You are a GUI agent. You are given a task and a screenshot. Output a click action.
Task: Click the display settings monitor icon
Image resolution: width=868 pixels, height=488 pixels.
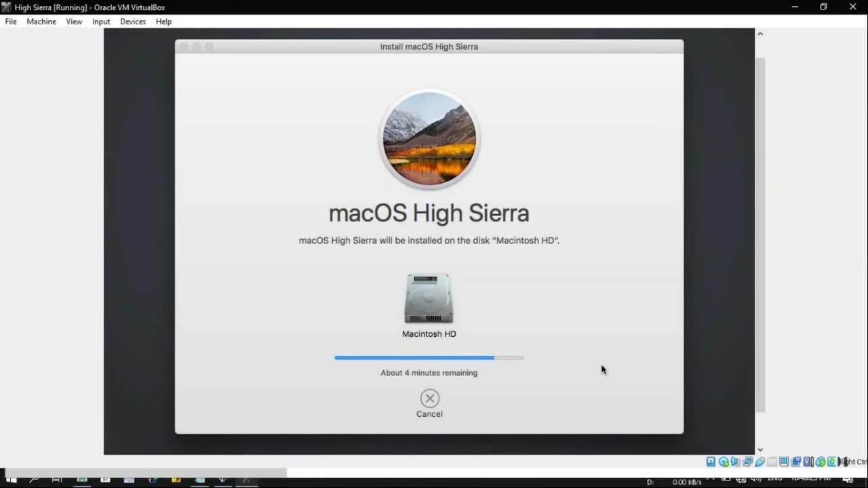pyautogui.click(x=784, y=462)
